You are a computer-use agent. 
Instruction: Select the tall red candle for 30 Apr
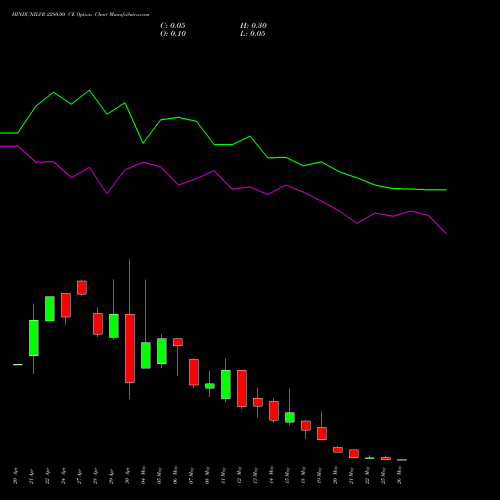[130, 348]
